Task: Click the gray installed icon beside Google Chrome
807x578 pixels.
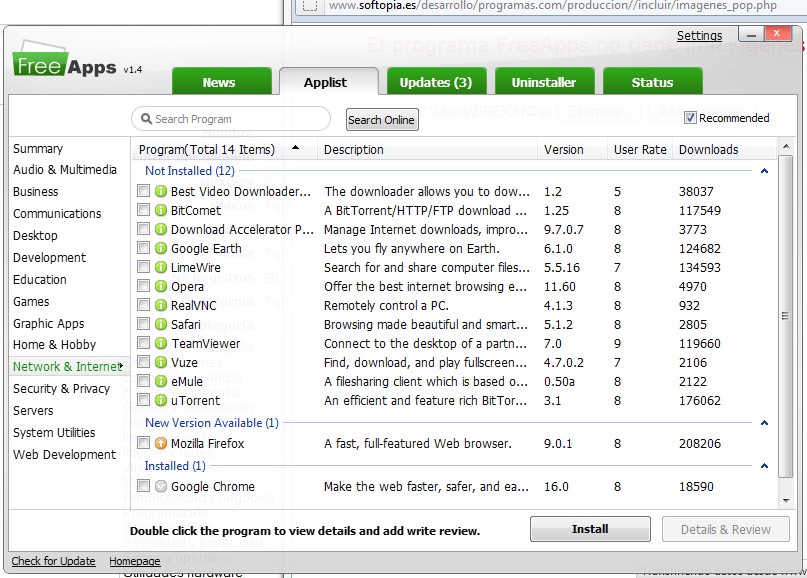Action: [161, 486]
